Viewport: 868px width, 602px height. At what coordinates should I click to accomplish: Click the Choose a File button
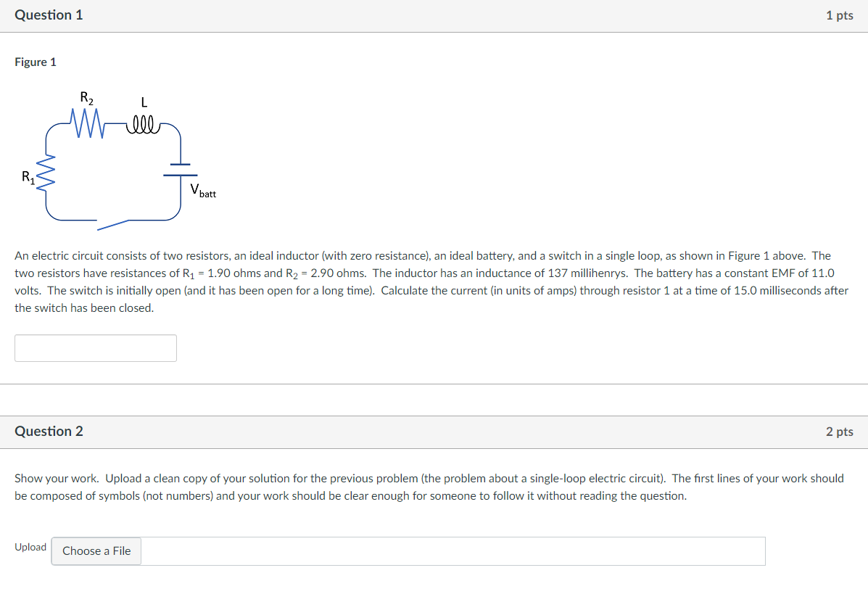point(96,551)
